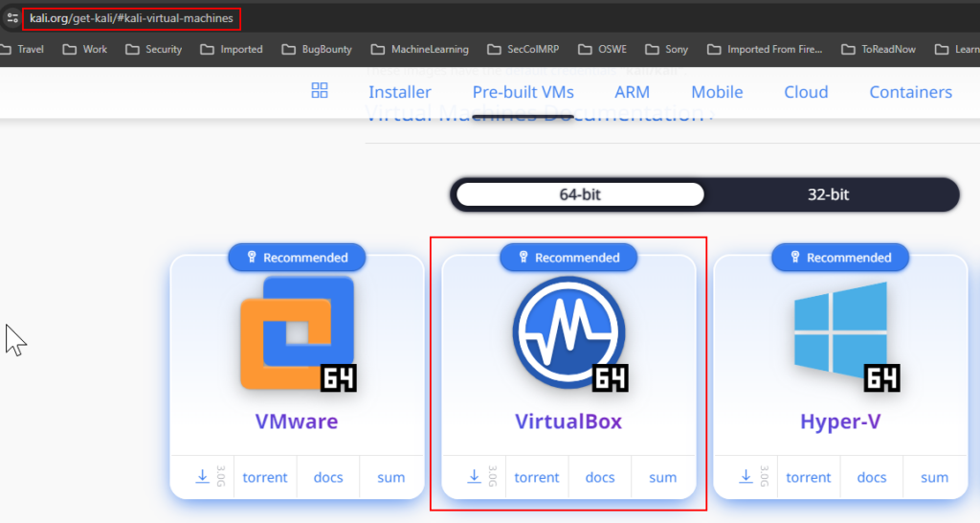The image size is (980, 523).
Task: Open VirtualBox docs
Action: pyautogui.click(x=600, y=477)
